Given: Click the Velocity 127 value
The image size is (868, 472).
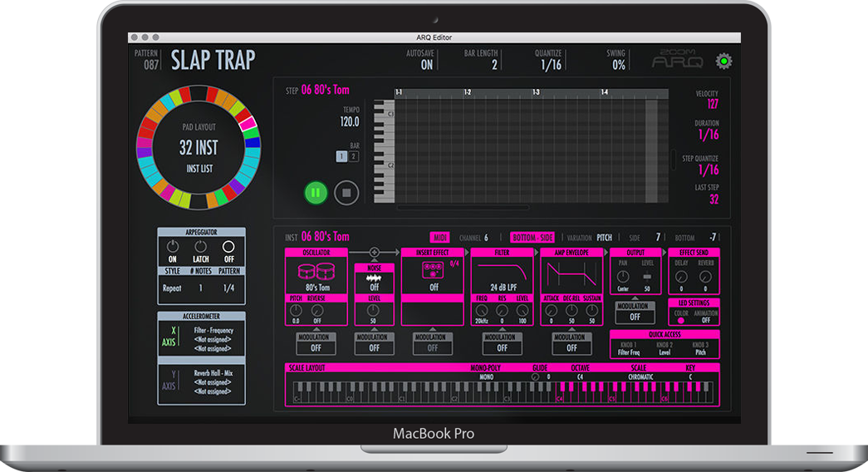Looking at the screenshot, I should coord(713,104).
